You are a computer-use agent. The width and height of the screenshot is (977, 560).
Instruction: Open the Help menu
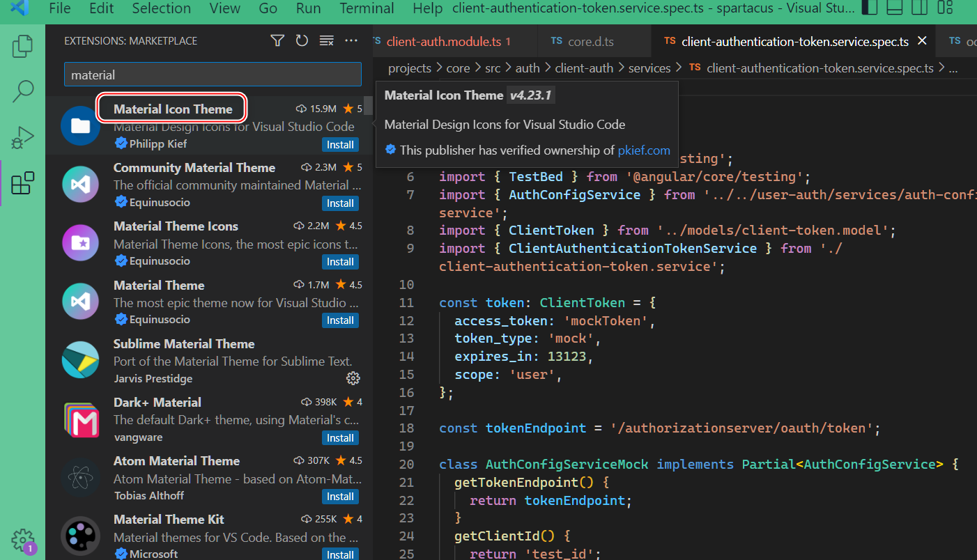(427, 8)
